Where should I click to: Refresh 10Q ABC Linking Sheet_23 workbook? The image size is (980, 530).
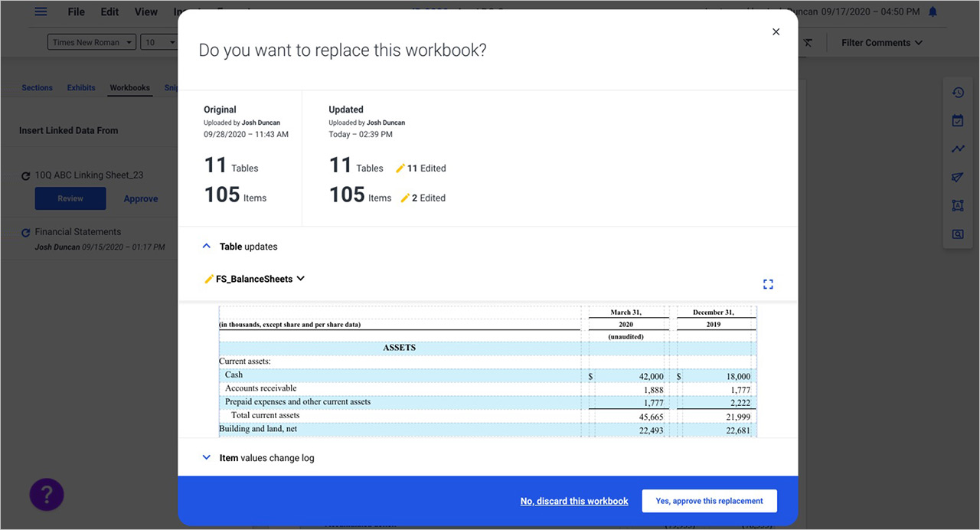click(26, 176)
